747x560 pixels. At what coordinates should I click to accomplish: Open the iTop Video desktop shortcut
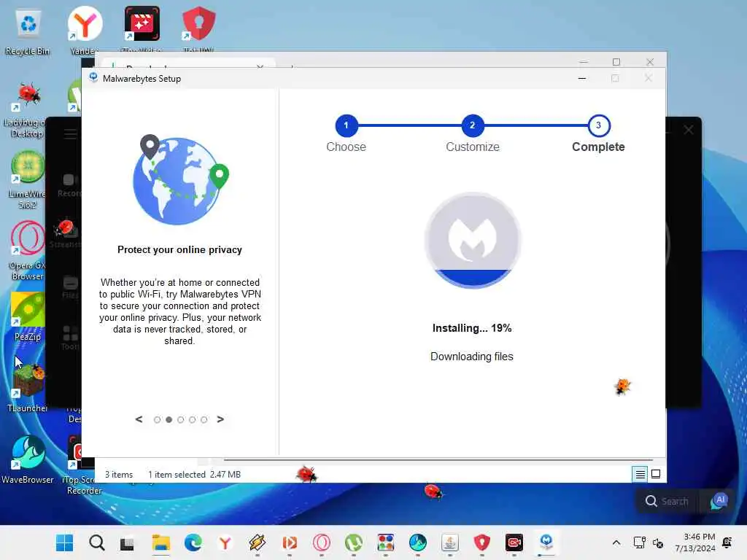[x=142, y=28]
